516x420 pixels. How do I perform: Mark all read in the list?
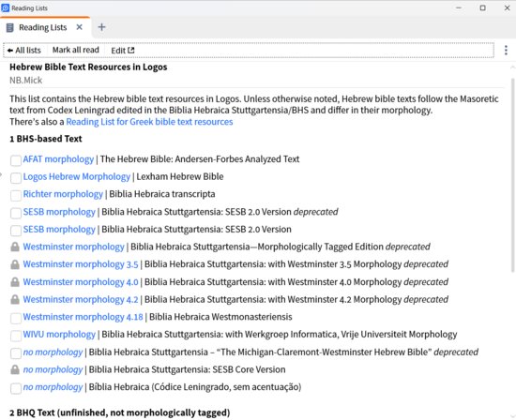click(x=76, y=50)
